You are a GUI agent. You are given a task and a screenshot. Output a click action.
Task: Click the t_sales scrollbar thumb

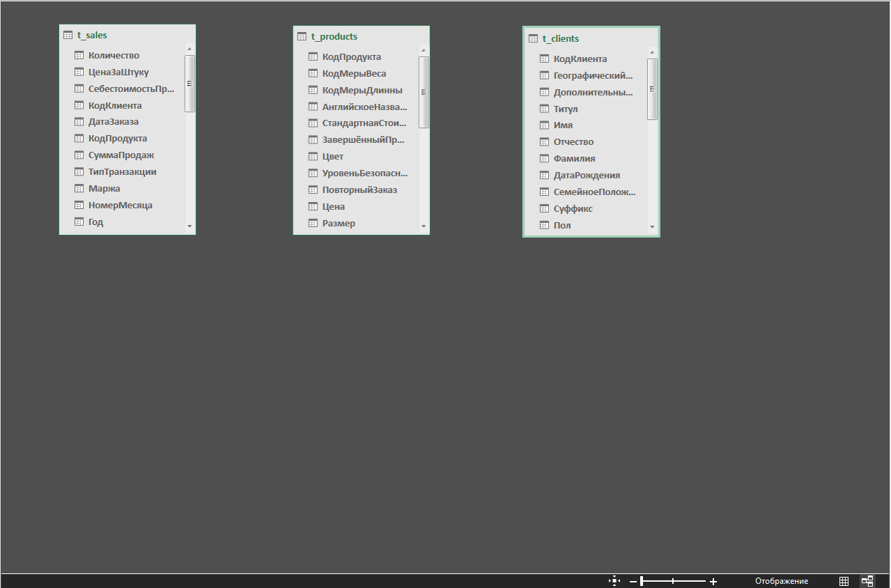click(x=189, y=83)
